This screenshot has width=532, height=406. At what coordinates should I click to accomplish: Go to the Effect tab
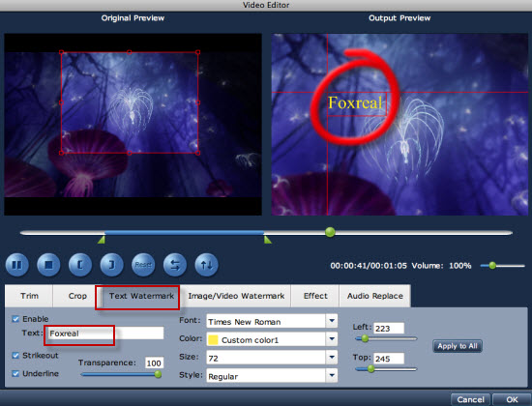pyautogui.click(x=315, y=296)
